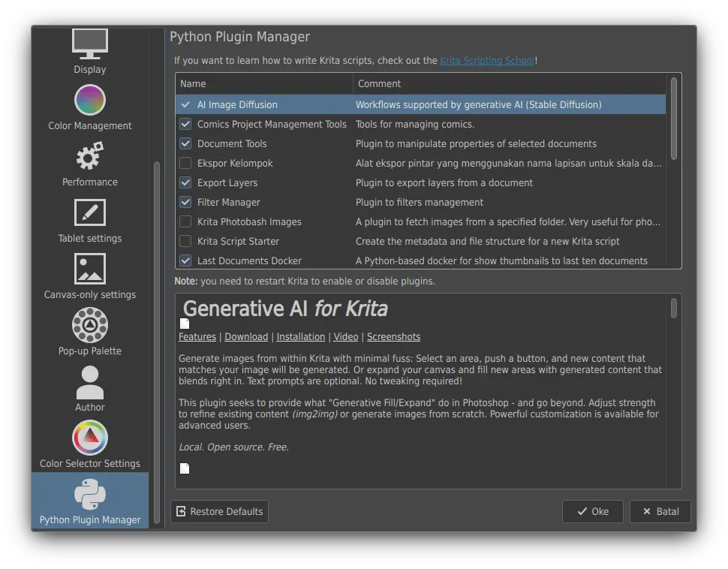Click the broken image icon under the Generative AI title
Image resolution: width=728 pixels, height=569 pixels.
pyautogui.click(x=185, y=324)
